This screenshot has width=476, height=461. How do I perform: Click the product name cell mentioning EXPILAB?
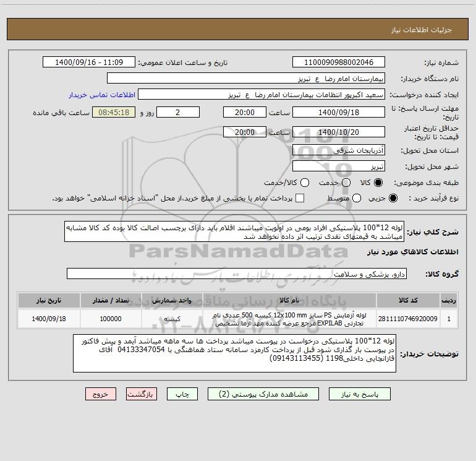(289, 319)
